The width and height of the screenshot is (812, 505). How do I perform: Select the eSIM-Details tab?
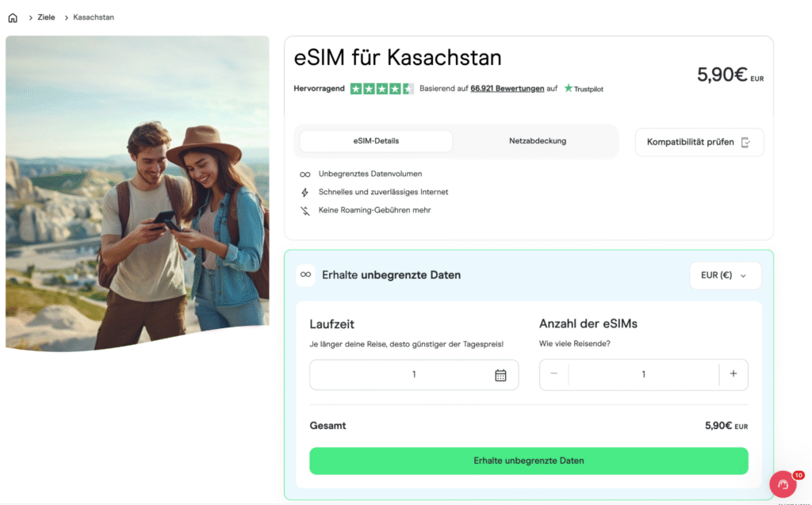click(375, 140)
